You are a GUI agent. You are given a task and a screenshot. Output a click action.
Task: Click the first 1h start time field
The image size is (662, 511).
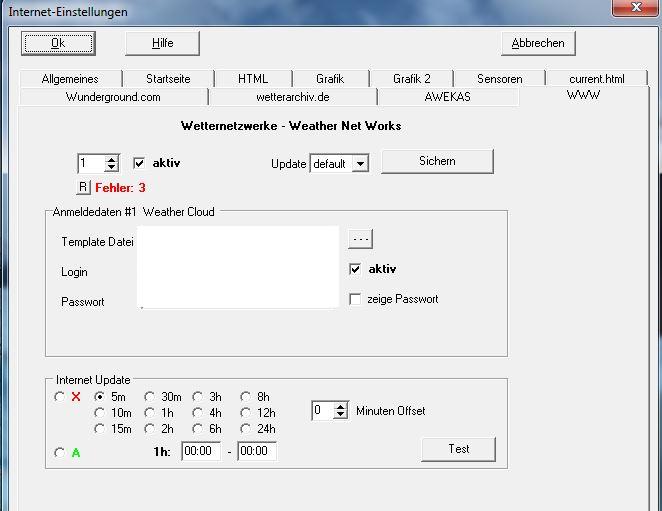pyautogui.click(x=201, y=452)
